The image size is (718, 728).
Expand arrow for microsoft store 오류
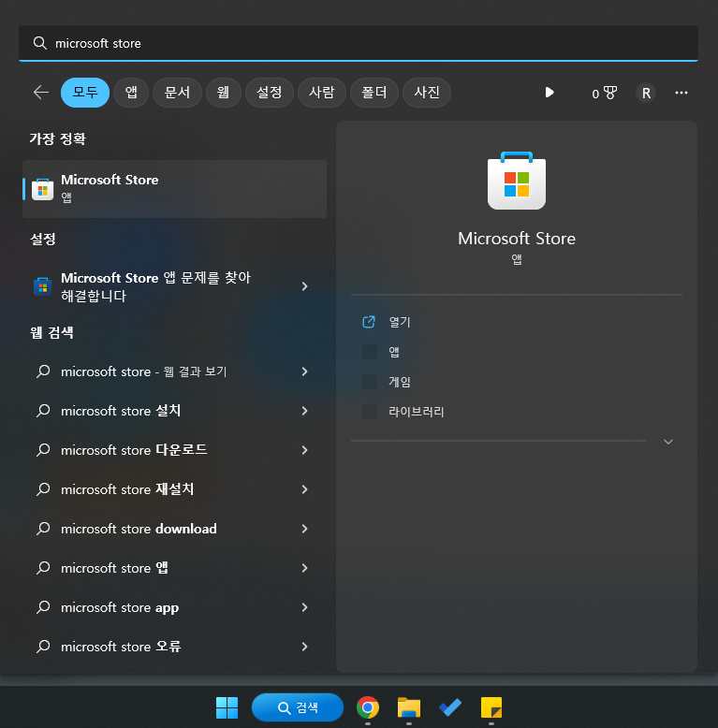[304, 647]
